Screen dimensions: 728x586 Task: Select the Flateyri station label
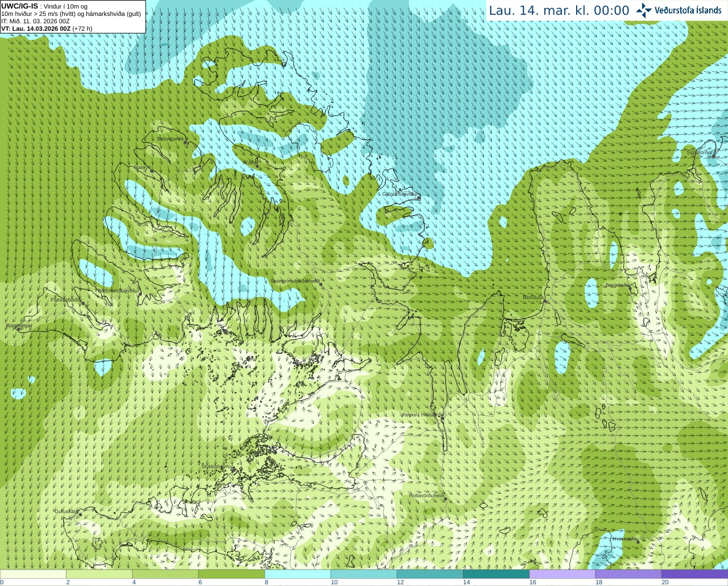coord(142,167)
